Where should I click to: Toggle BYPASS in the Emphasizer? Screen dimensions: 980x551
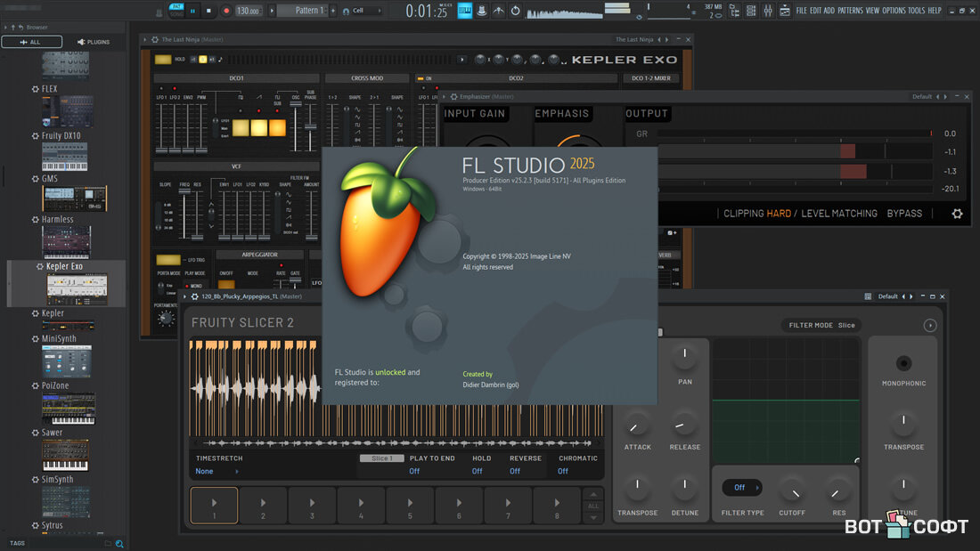pyautogui.click(x=904, y=214)
